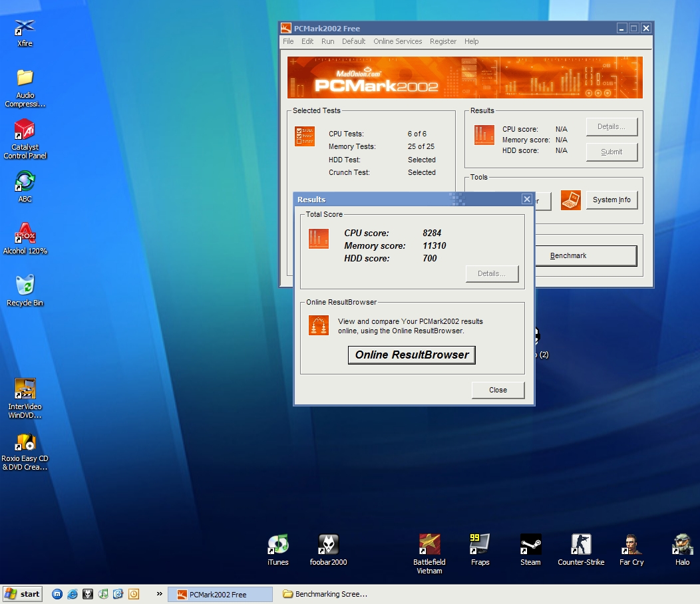Viewport: 700px width, 604px height.
Task: Click the 'Crunch Test:' label
Action: [x=349, y=172]
